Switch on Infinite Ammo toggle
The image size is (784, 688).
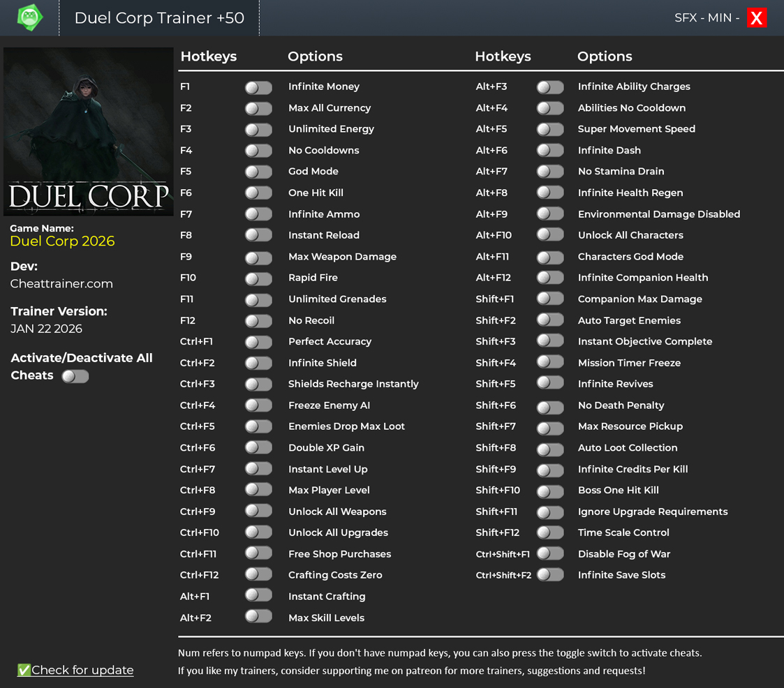258,214
